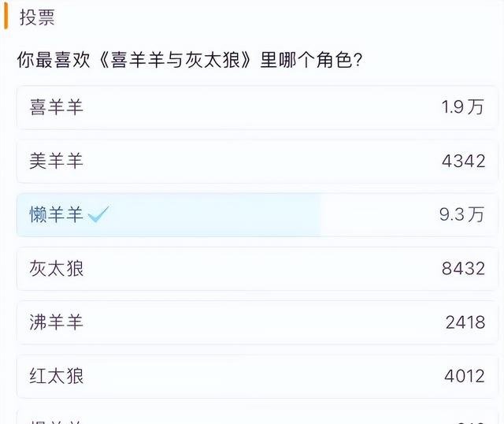Tap the 8432 vote count
Screen dimensions: 504x424
coord(464,269)
